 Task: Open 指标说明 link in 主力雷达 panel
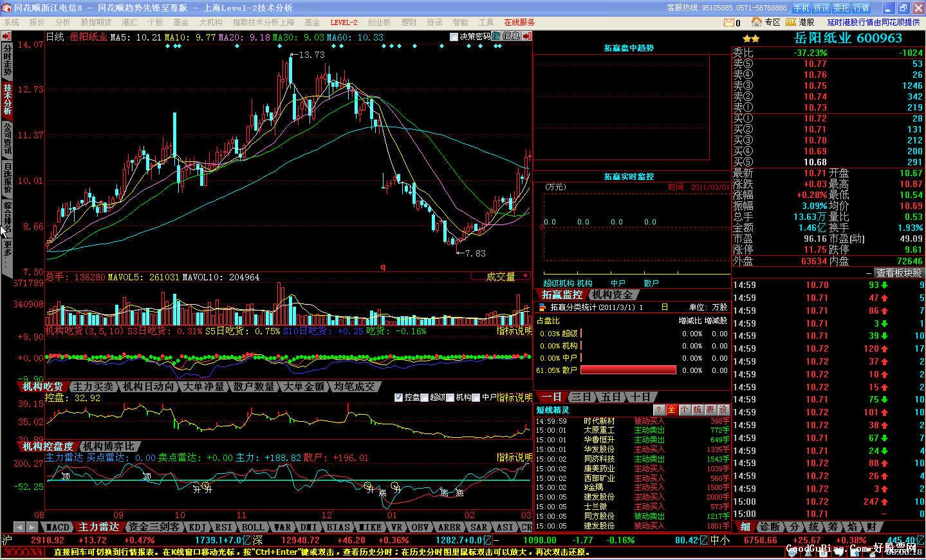click(x=514, y=457)
